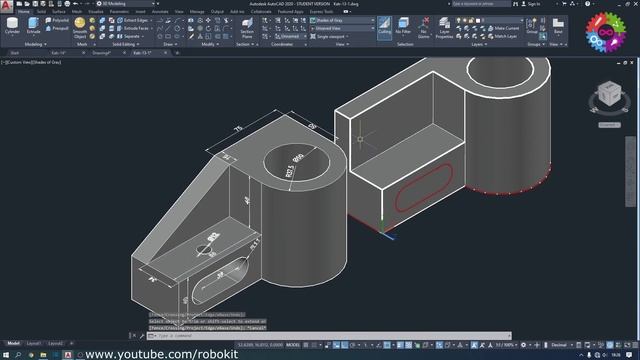
Task: Expand the Modify panel
Action: pos(210,44)
